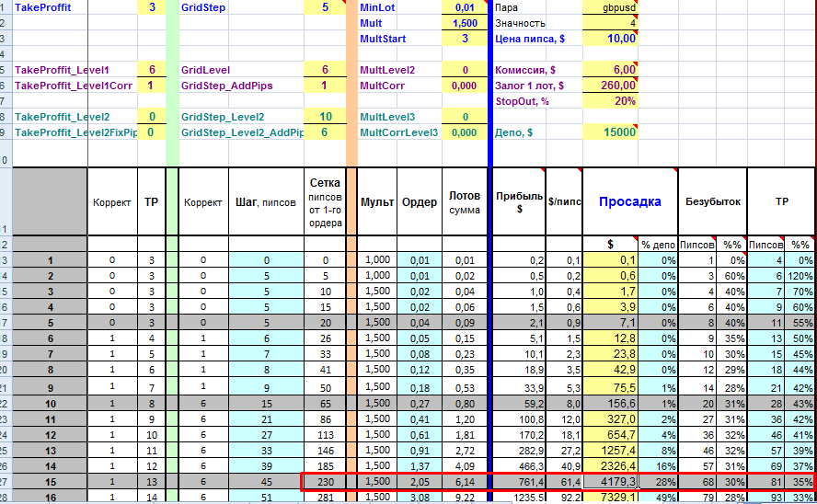
Task: Click the Сетка пипсов column header
Action: pos(325,202)
